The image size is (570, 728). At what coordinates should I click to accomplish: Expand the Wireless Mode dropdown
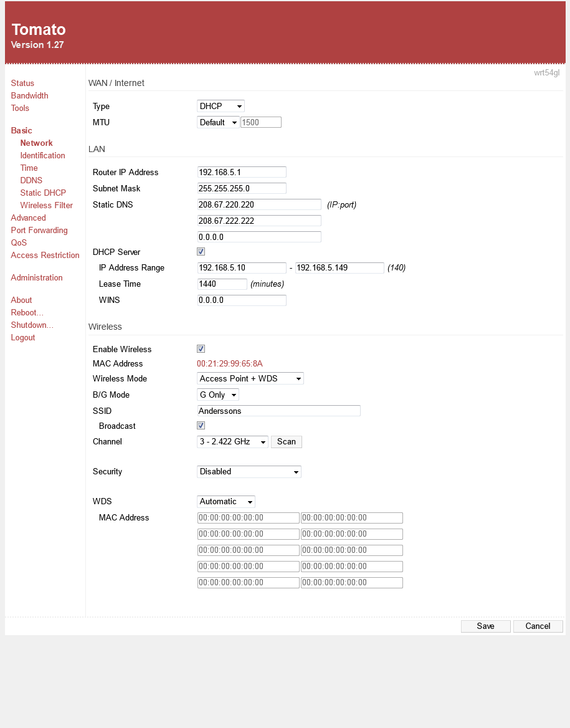click(x=250, y=378)
